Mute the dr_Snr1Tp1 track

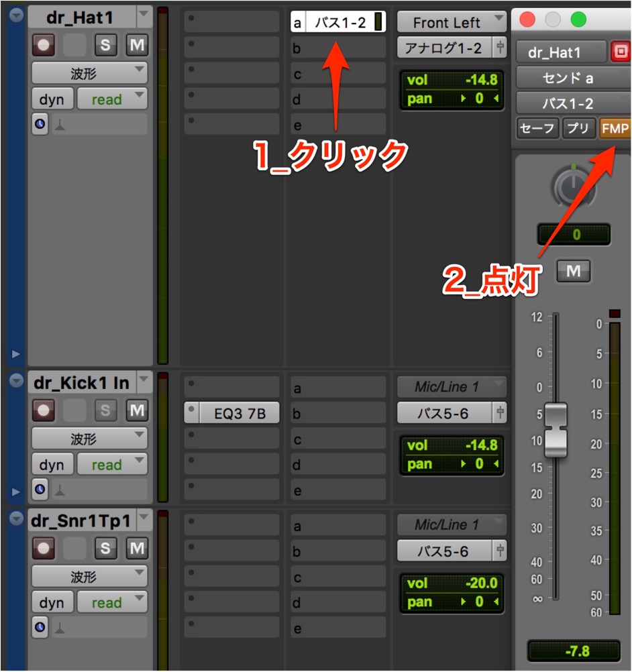click(137, 548)
